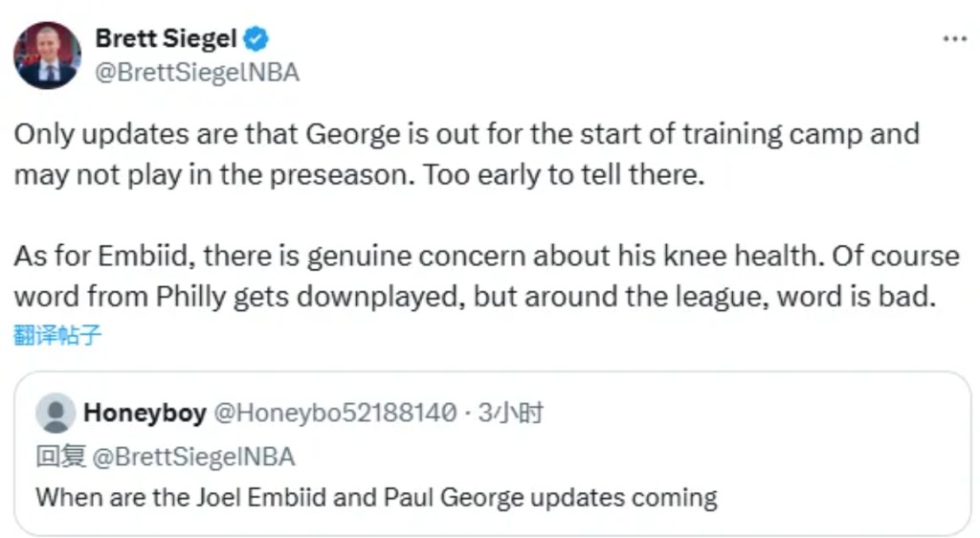Viewport: 980px width, 538px height.
Task: Open Brett Siegel's profile avatar
Action: (47, 56)
